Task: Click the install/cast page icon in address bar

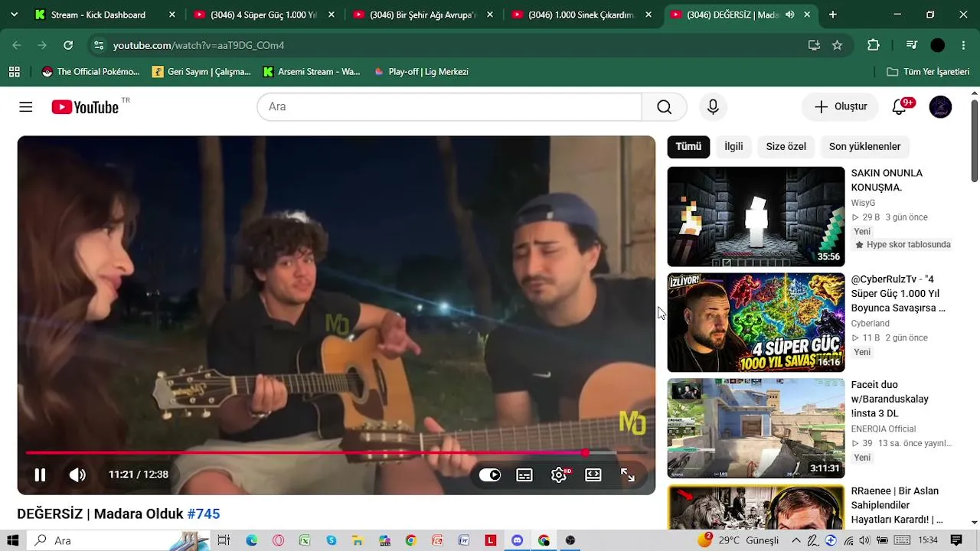Action: tap(814, 45)
